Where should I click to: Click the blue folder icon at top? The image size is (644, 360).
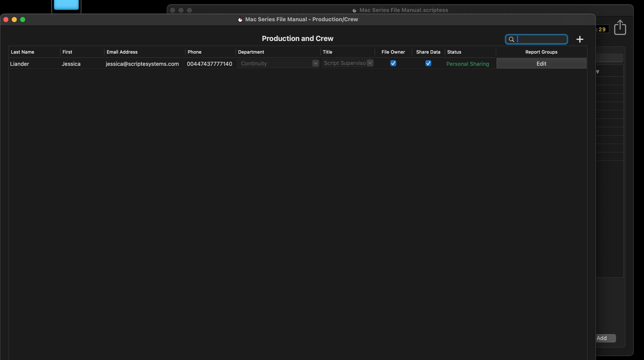click(x=66, y=4)
